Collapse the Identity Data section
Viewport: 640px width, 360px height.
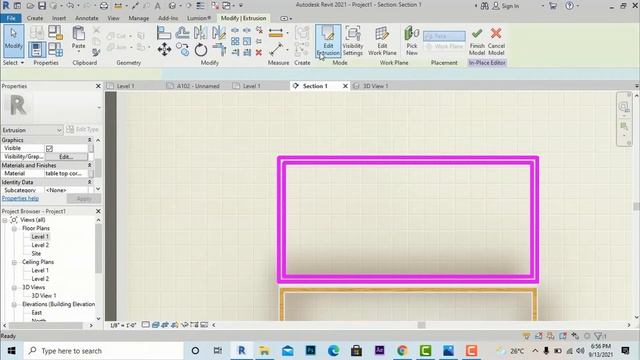(x=89, y=182)
